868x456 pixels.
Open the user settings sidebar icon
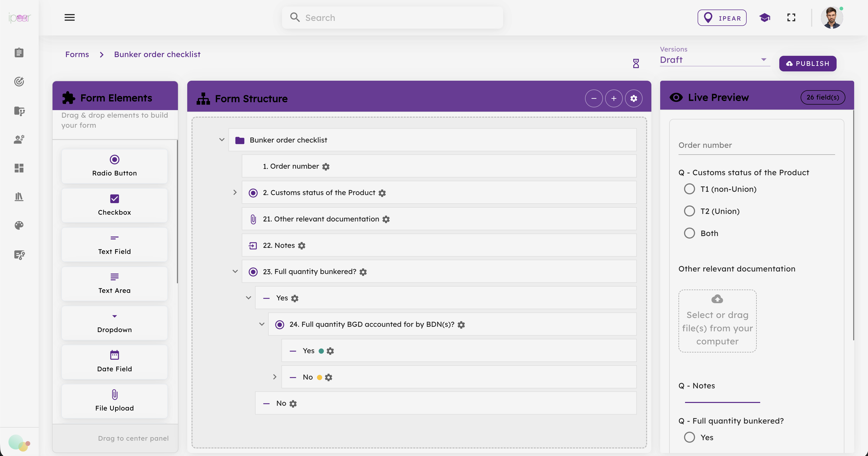pyautogui.click(x=19, y=139)
